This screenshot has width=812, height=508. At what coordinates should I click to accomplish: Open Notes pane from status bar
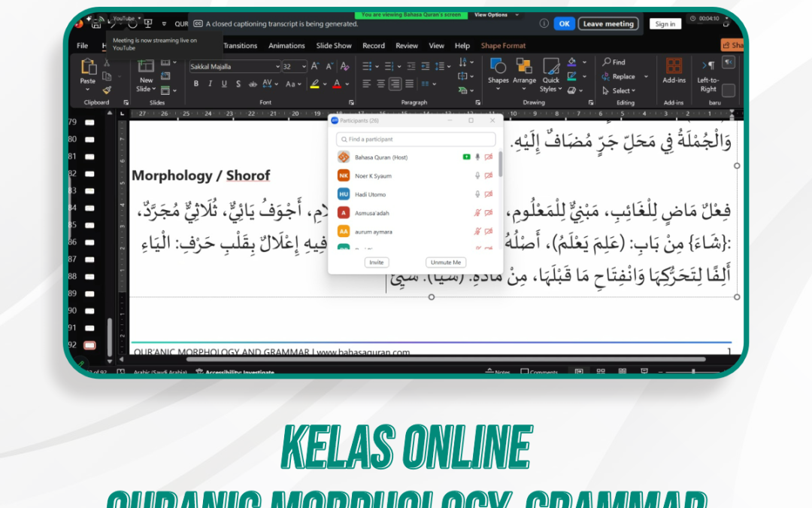497,373
